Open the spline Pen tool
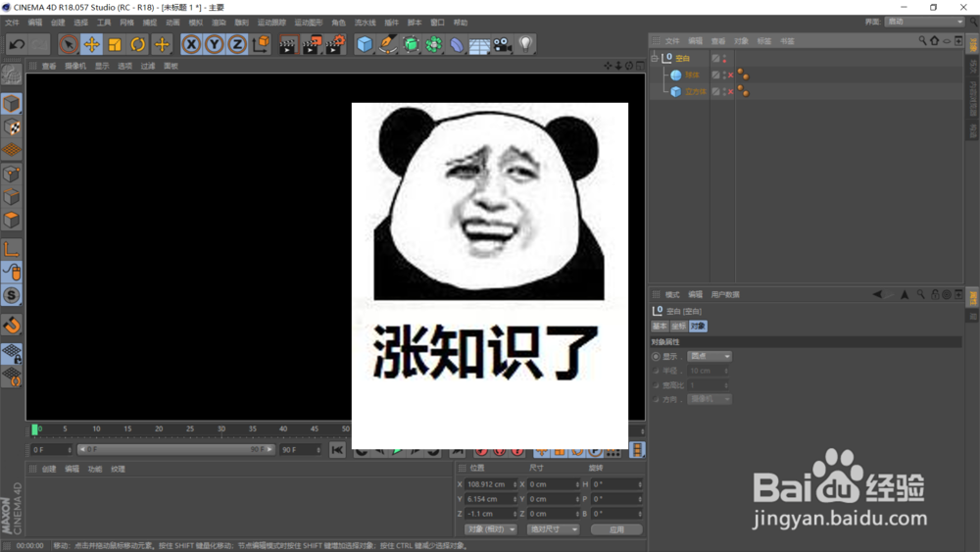This screenshot has width=980, height=552. click(387, 44)
